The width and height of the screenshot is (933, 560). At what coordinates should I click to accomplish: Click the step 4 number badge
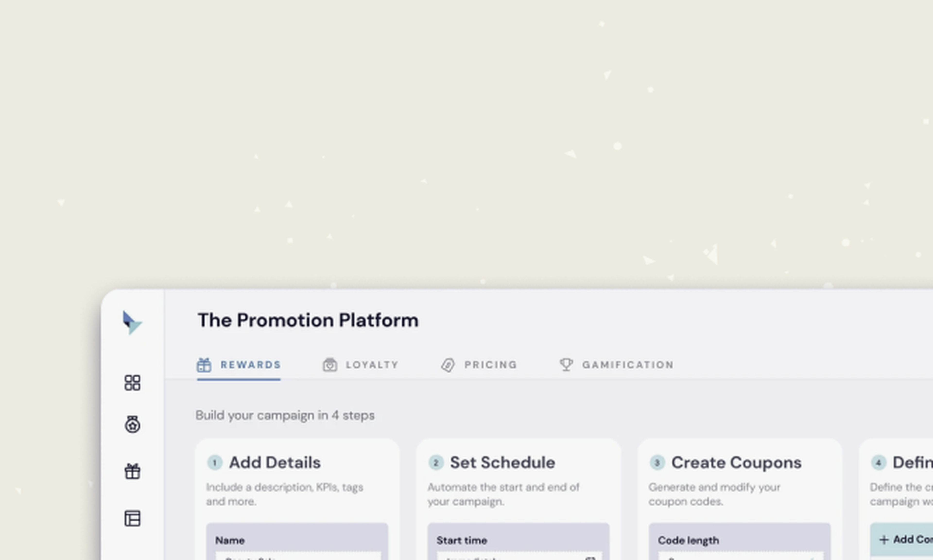(x=878, y=463)
